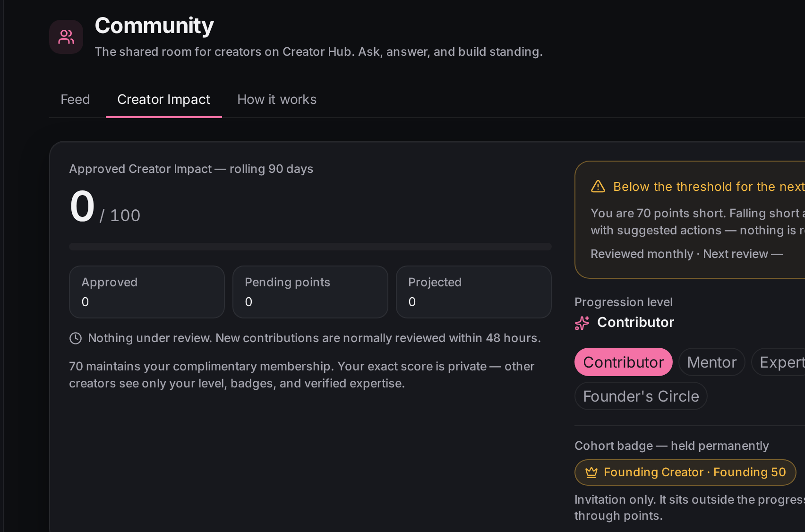The image size is (805, 532).
Task: Click the 'shared room for creators' subtitle
Action: 318,51
